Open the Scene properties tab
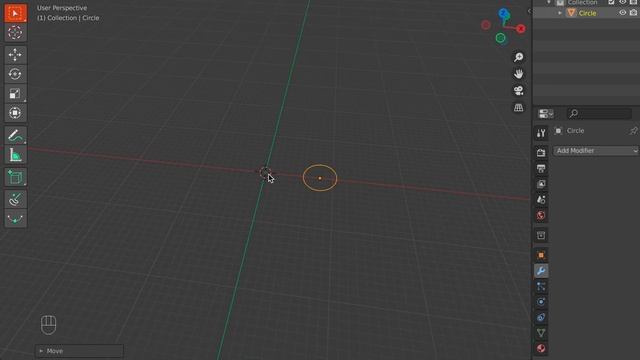This screenshot has width=640, height=360. coord(541,200)
